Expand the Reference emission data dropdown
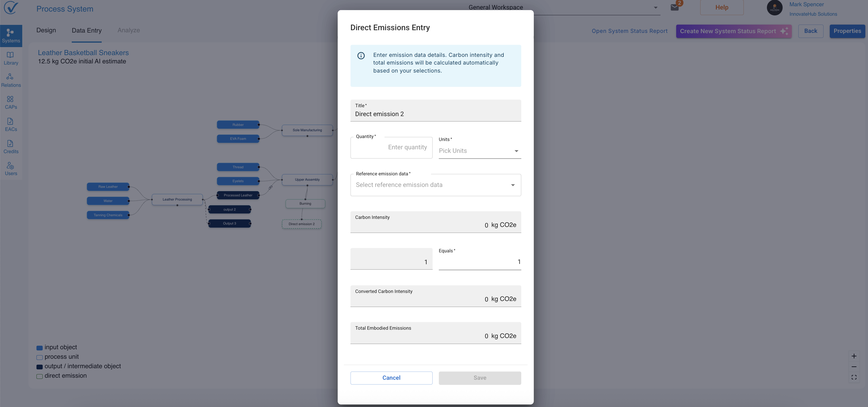Image resolution: width=868 pixels, height=407 pixels. pos(435,185)
